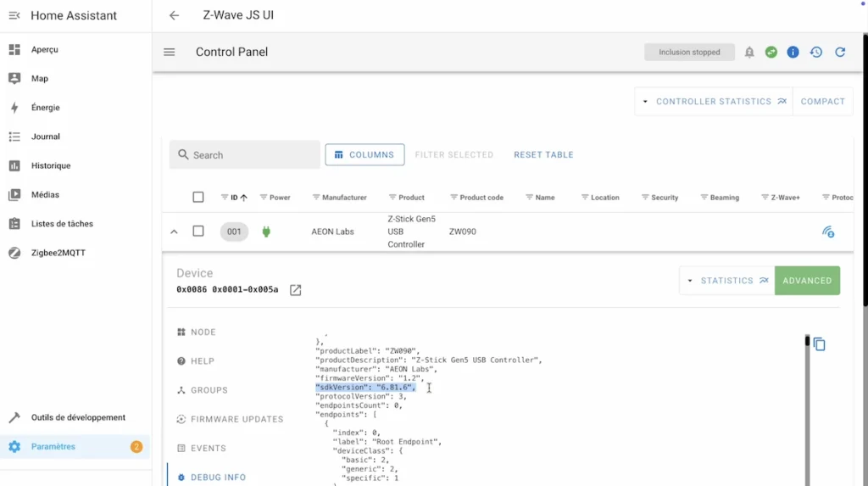
Task: Expand the Statistics dropdown for the device
Action: click(726, 281)
